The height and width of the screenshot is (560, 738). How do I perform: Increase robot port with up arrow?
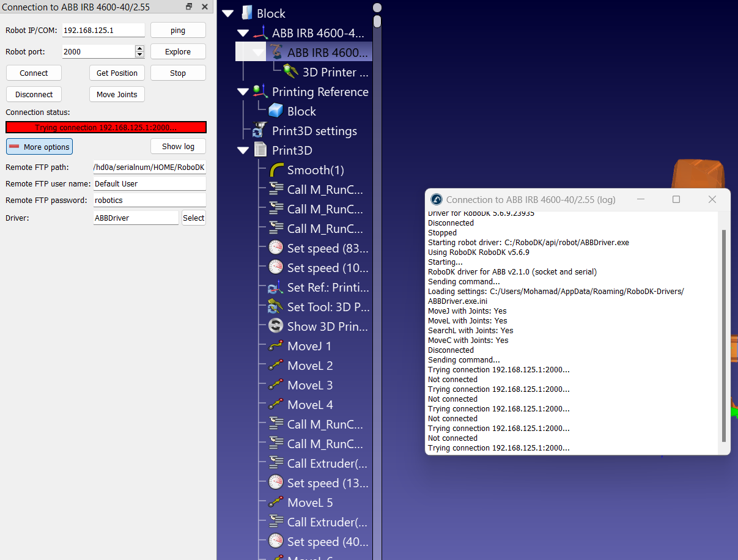pos(140,48)
